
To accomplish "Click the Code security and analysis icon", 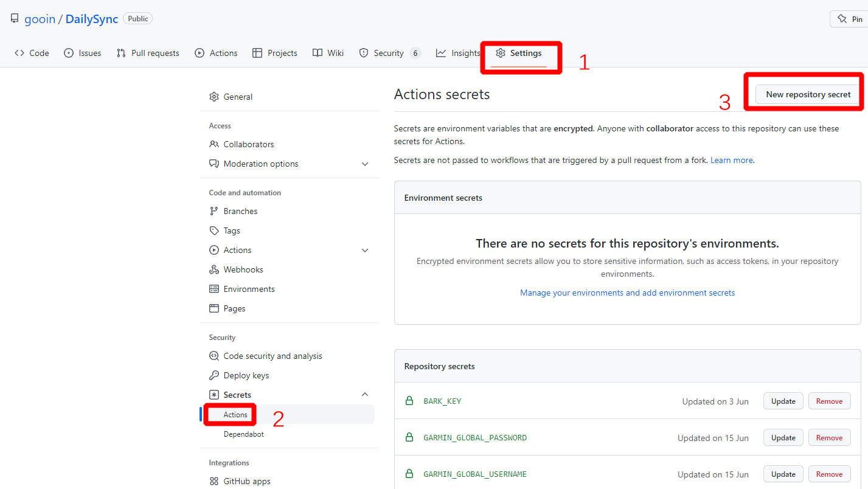I will coord(214,356).
